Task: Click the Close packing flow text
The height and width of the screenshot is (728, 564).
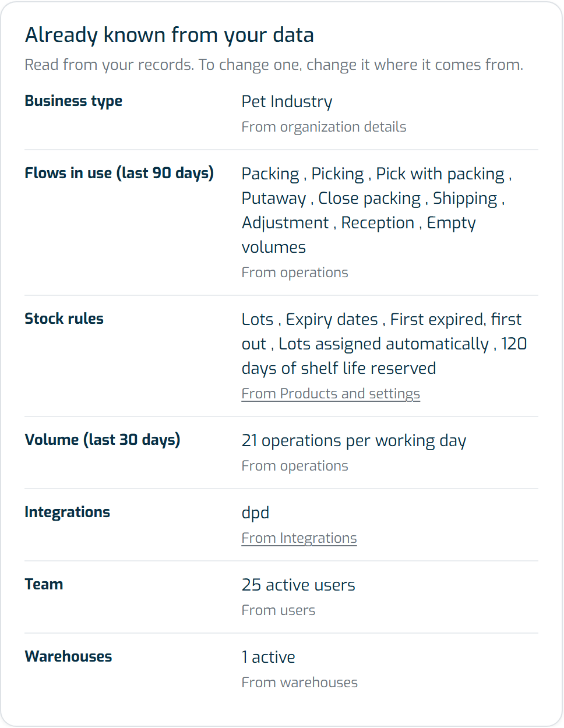Action: click(x=369, y=199)
